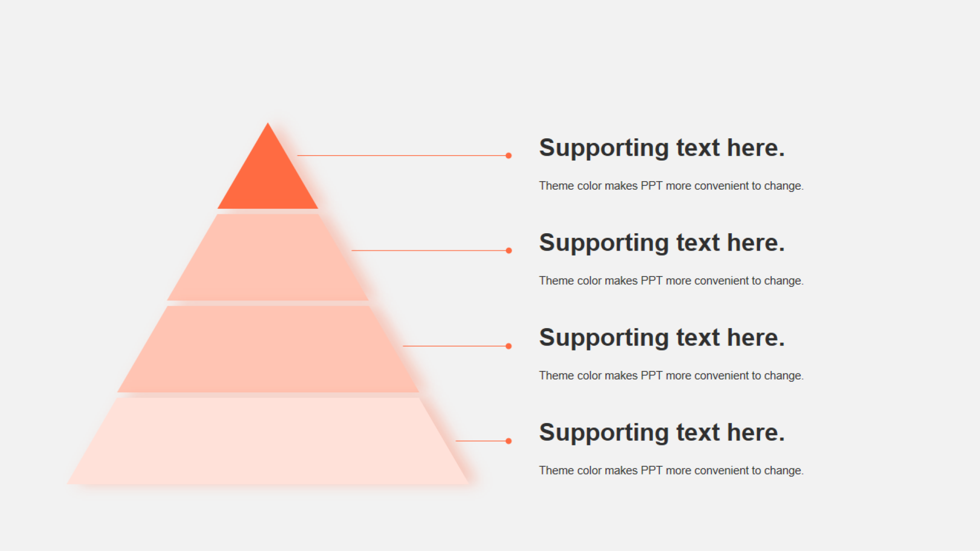Select the first 'Supporting text here.' heading

(662, 148)
